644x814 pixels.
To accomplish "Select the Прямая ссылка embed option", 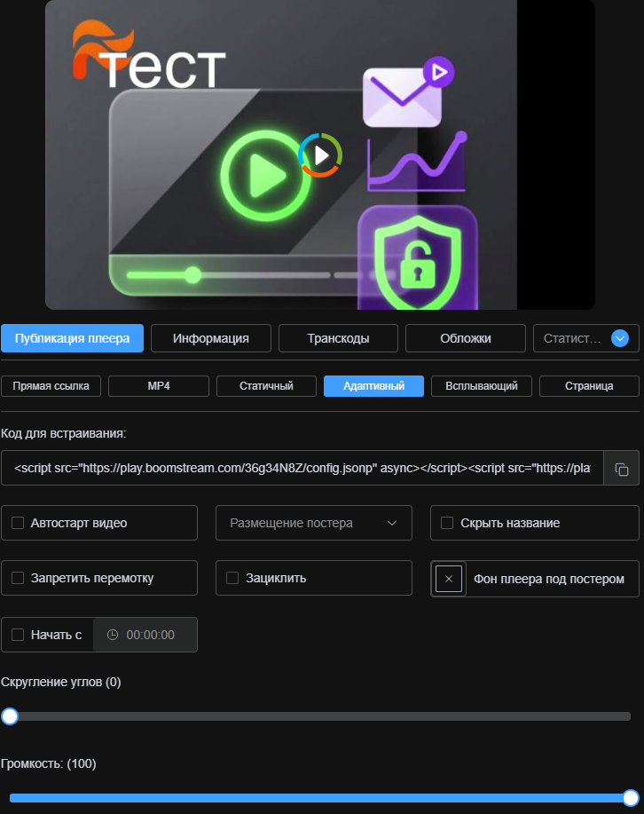I will click(51, 386).
